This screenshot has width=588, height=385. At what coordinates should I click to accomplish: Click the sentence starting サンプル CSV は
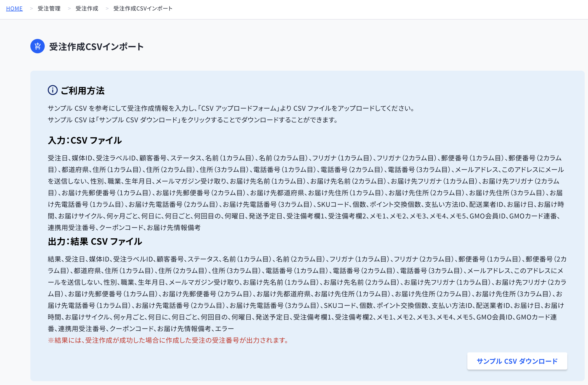pyautogui.click(x=193, y=120)
